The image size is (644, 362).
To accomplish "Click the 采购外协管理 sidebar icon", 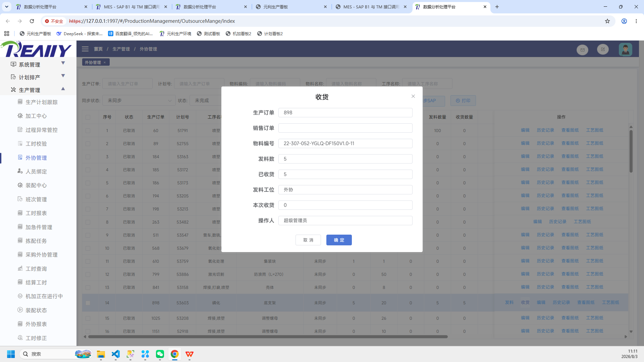I will 20,254.
